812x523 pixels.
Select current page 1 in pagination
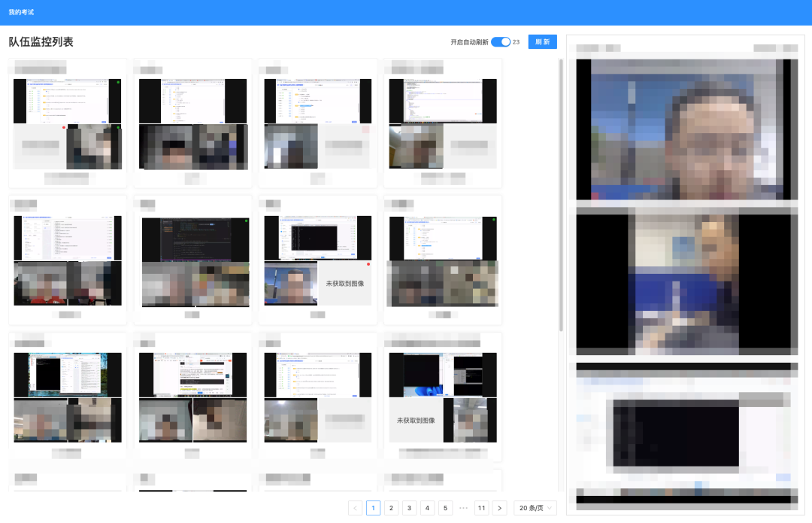click(x=373, y=508)
